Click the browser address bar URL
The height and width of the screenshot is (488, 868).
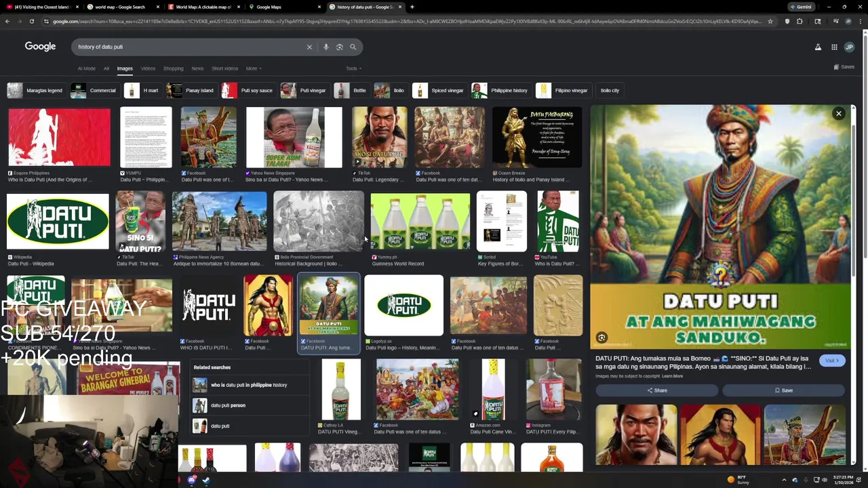pos(407,21)
